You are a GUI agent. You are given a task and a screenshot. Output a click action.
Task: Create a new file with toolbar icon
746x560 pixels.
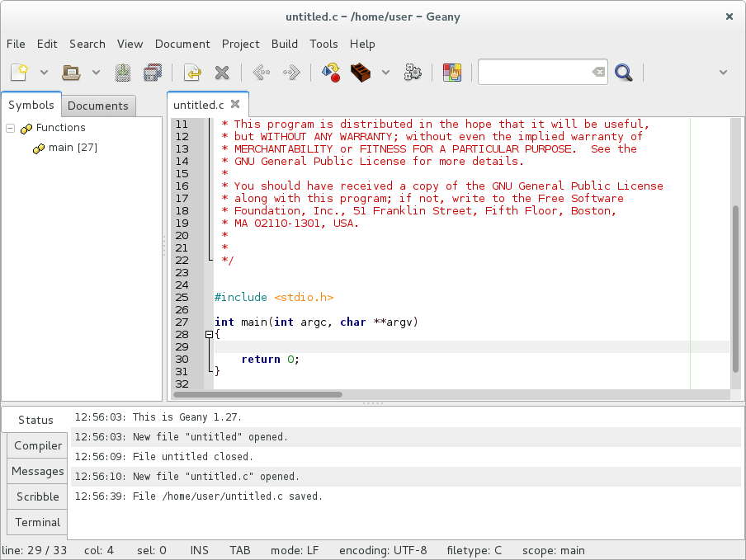(20, 73)
